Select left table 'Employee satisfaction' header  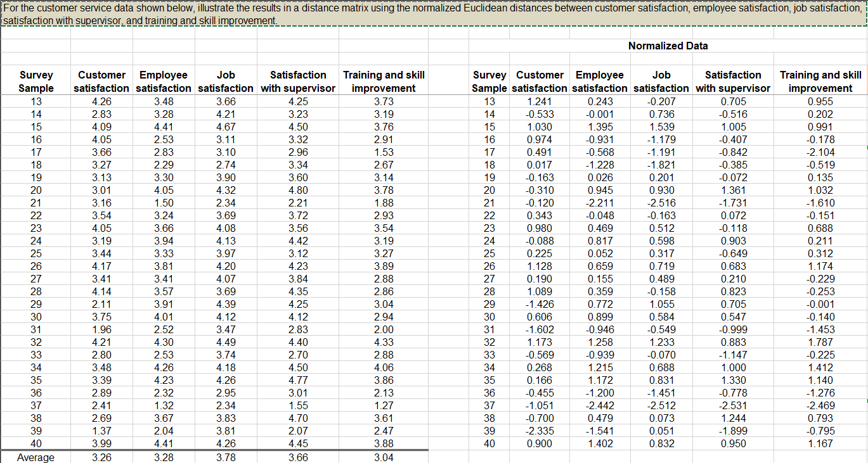point(163,82)
